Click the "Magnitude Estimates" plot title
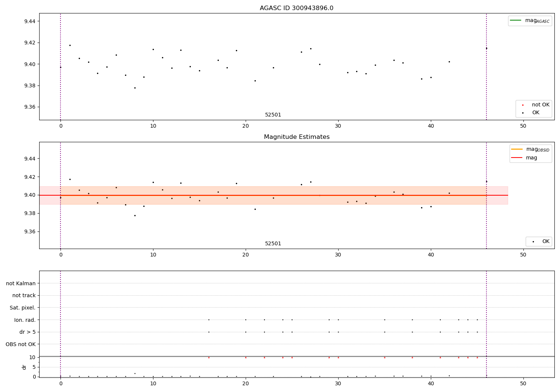 point(296,137)
